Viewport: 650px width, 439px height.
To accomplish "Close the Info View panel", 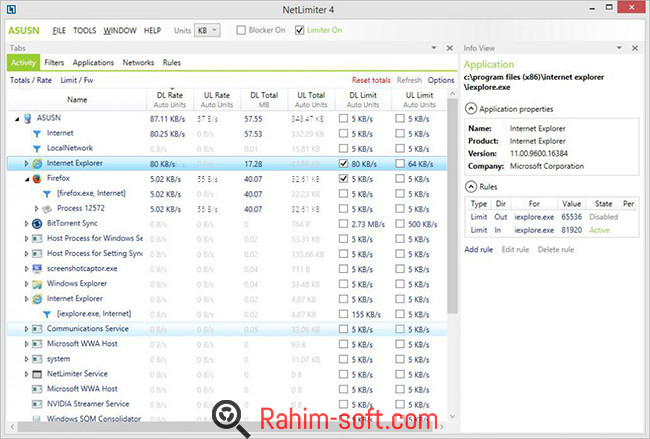I will [x=635, y=48].
